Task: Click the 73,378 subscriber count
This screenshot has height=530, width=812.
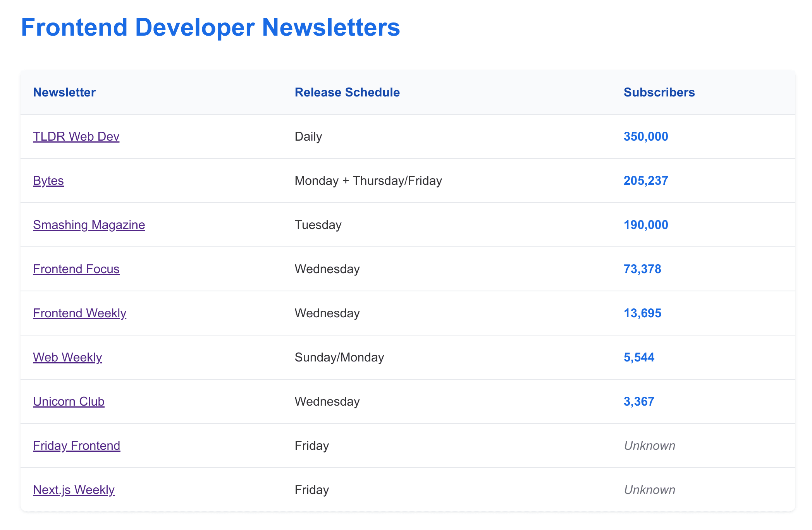Action: [642, 269]
